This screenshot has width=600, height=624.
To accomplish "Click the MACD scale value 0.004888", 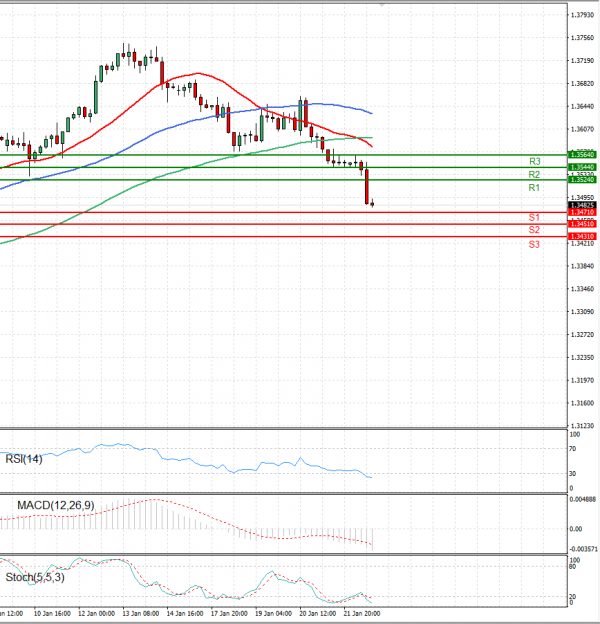I will [x=583, y=499].
